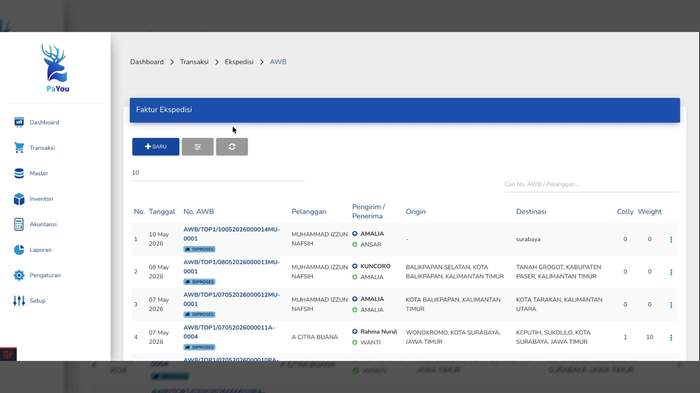The width and height of the screenshot is (700, 393).
Task: Click status badge under AWB 000012MU-0001
Action: point(199,314)
